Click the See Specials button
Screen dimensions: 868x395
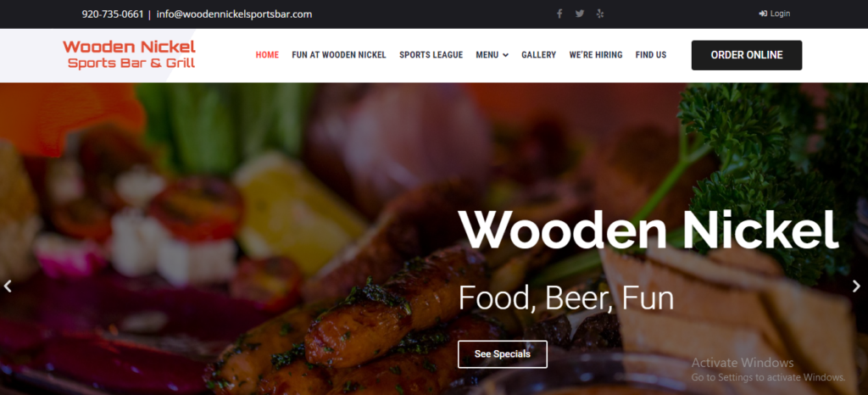[x=503, y=354]
